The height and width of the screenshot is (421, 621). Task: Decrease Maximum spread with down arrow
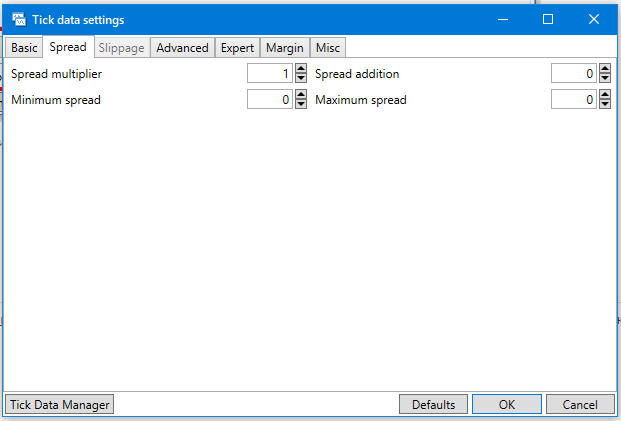coord(605,104)
